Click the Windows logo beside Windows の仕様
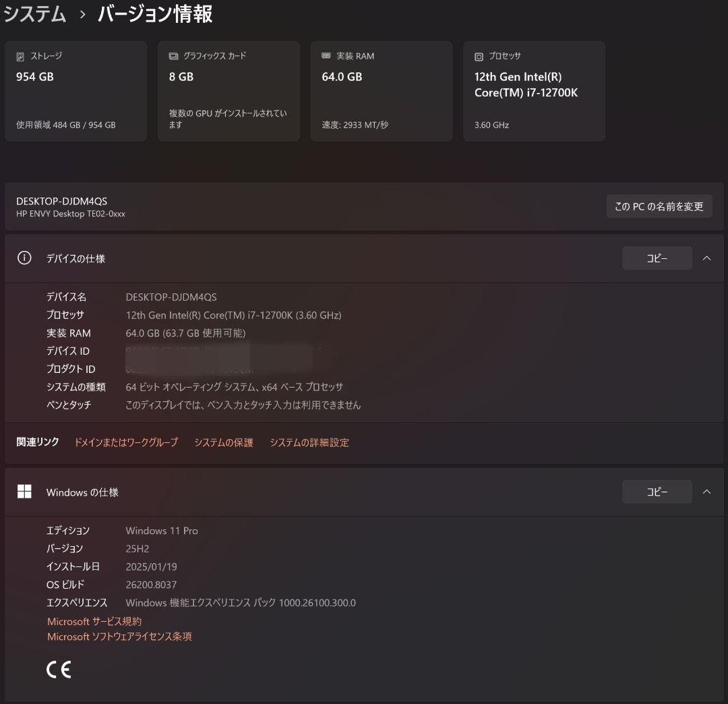728x704 pixels. click(24, 492)
